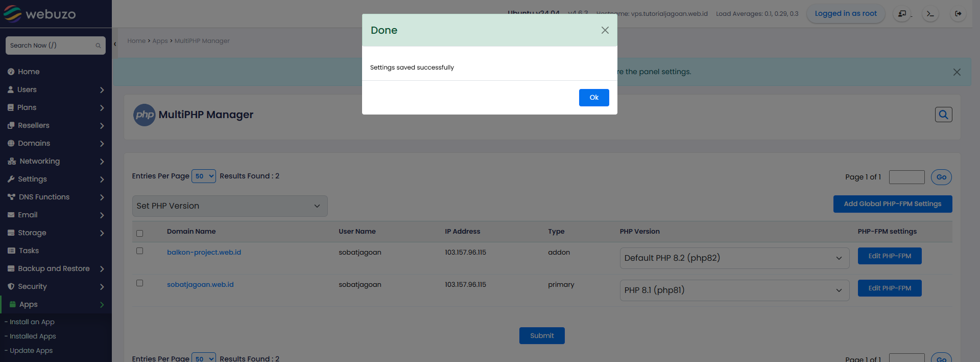Click the logout icon in top bar

pyautogui.click(x=958, y=14)
